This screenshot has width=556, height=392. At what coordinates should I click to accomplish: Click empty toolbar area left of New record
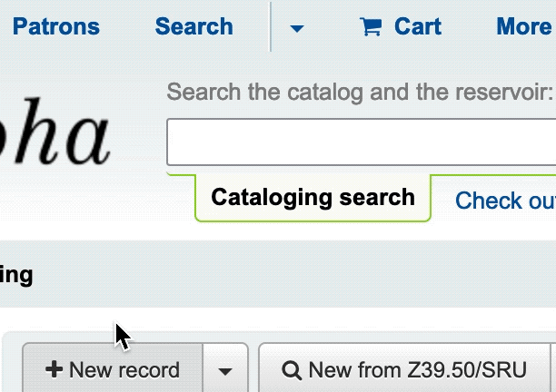point(12,367)
